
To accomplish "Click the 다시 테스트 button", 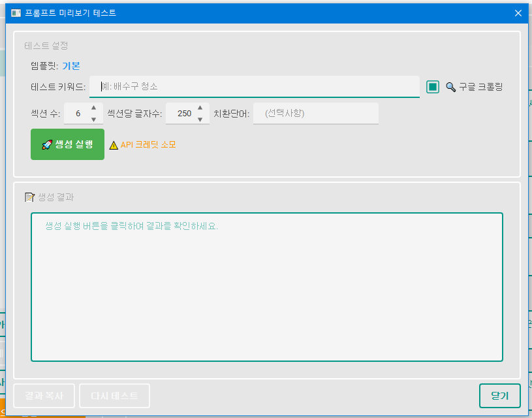I will click(x=114, y=396).
